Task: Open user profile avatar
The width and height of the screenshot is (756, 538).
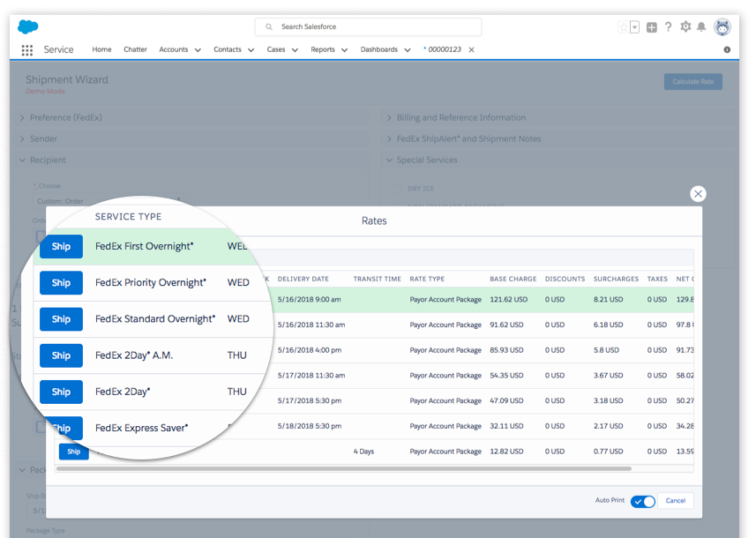Action: click(x=722, y=27)
